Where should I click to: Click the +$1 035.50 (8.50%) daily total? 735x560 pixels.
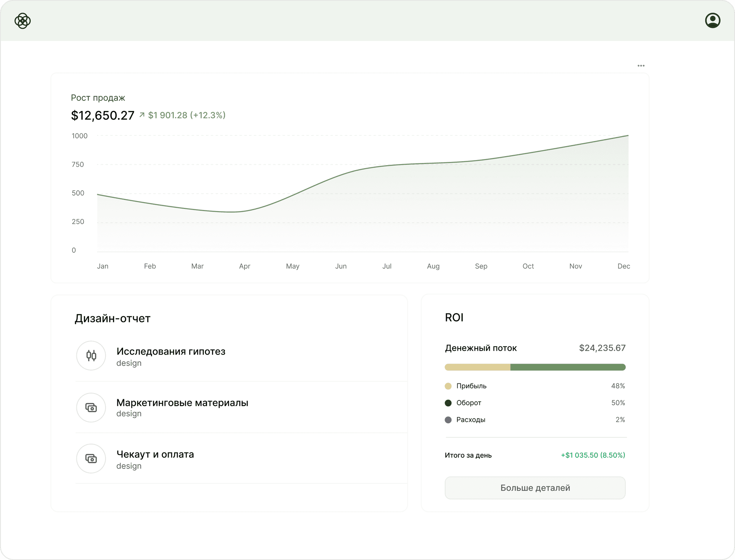(593, 455)
